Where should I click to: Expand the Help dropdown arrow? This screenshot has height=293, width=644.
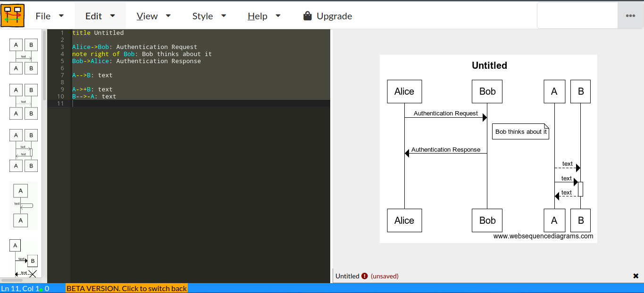click(x=278, y=16)
